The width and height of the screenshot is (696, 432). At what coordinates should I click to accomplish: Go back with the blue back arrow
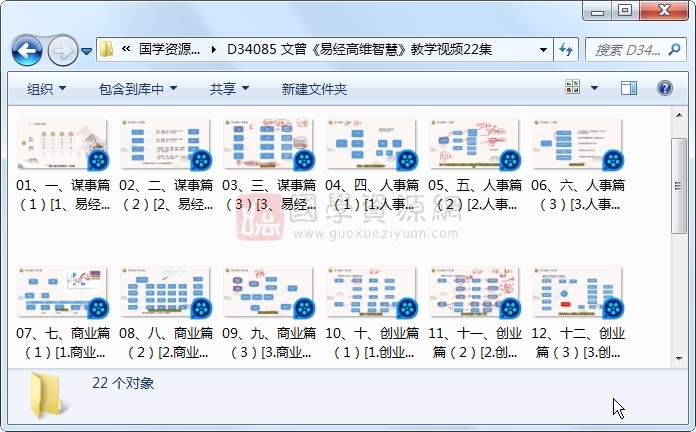pyautogui.click(x=27, y=51)
